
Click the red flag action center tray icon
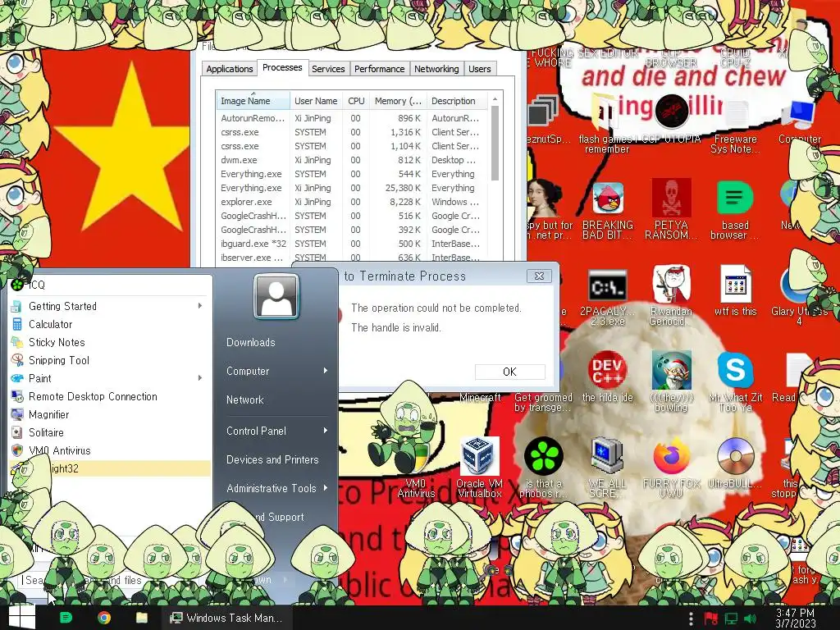pyautogui.click(x=711, y=619)
